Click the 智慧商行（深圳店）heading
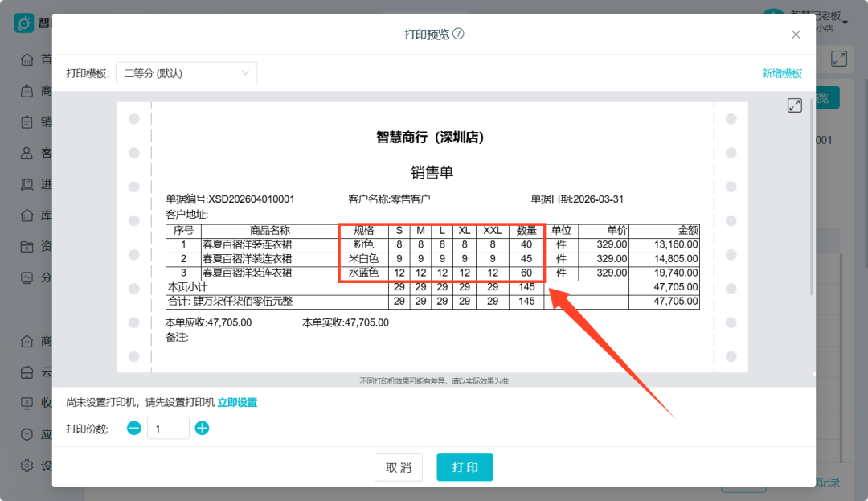 [430, 138]
